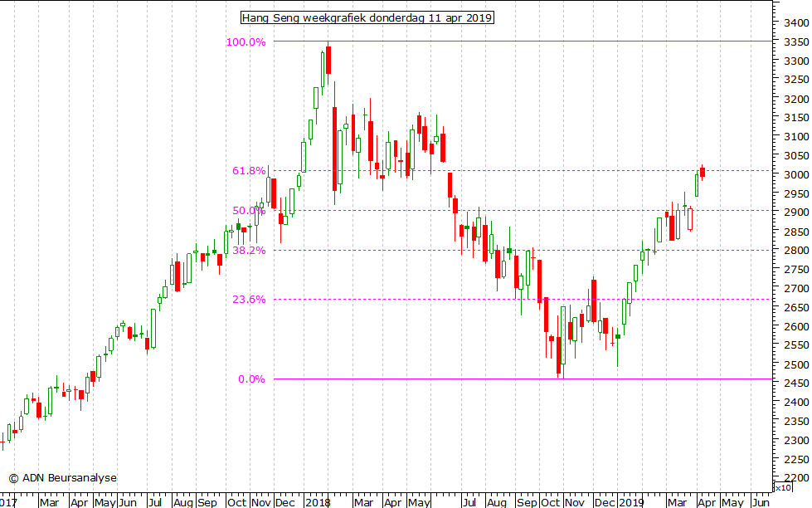This screenshot has height=508, width=812.
Task: Click the 3400 price axis value
Action: (796, 22)
